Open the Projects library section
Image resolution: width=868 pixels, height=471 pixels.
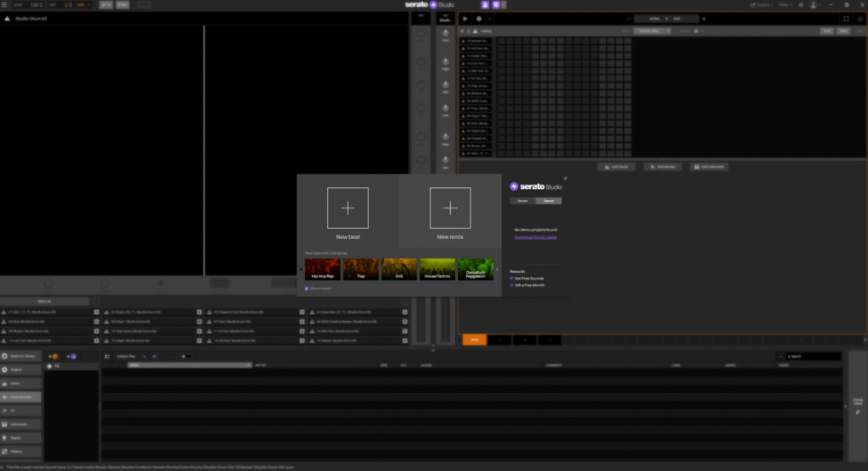(20, 369)
